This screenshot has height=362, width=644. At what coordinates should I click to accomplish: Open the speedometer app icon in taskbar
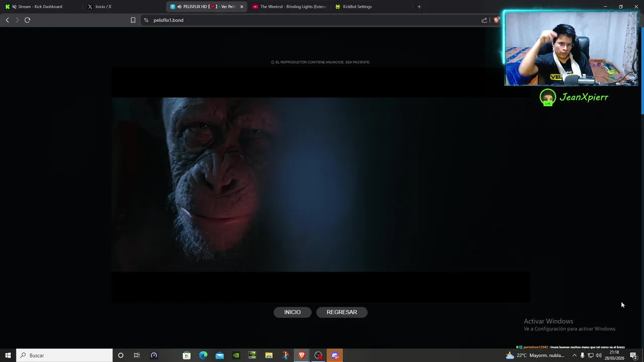tap(154, 355)
